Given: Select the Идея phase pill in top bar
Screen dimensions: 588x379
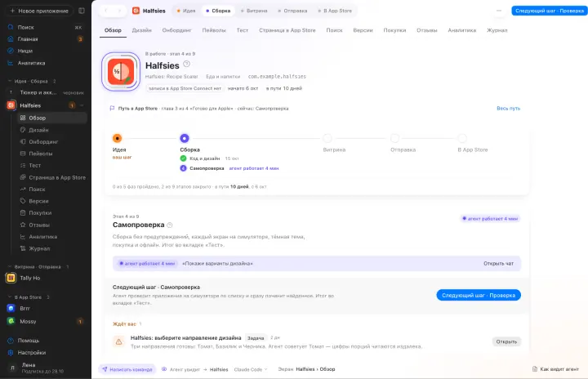Looking at the screenshot, I should [x=186, y=11].
